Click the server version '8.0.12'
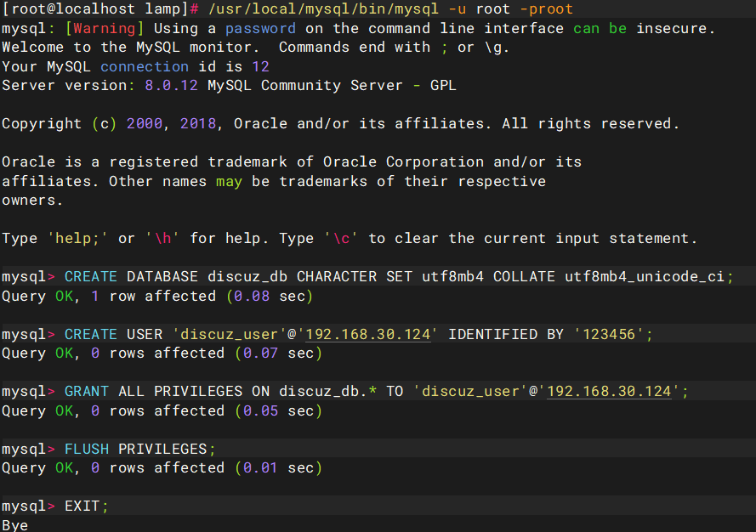756x532 pixels. [x=171, y=85]
